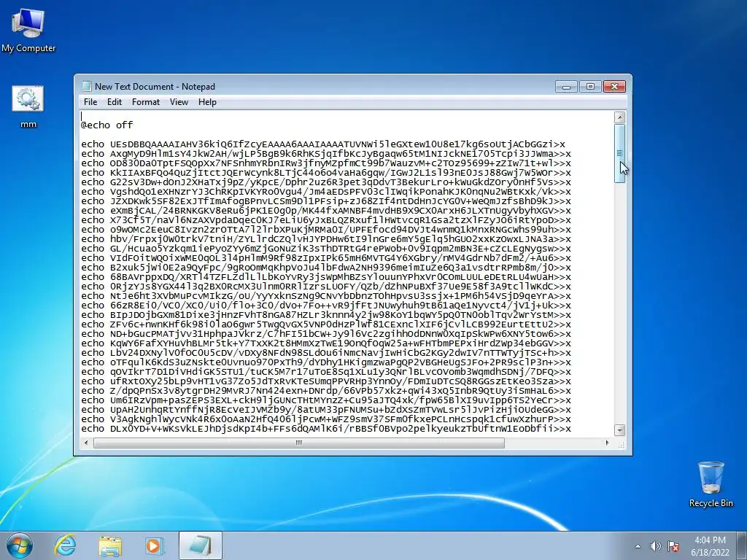Click the line starting 'echo UpAH2Unhq'
This screenshot has height=560, width=747.
point(326,410)
